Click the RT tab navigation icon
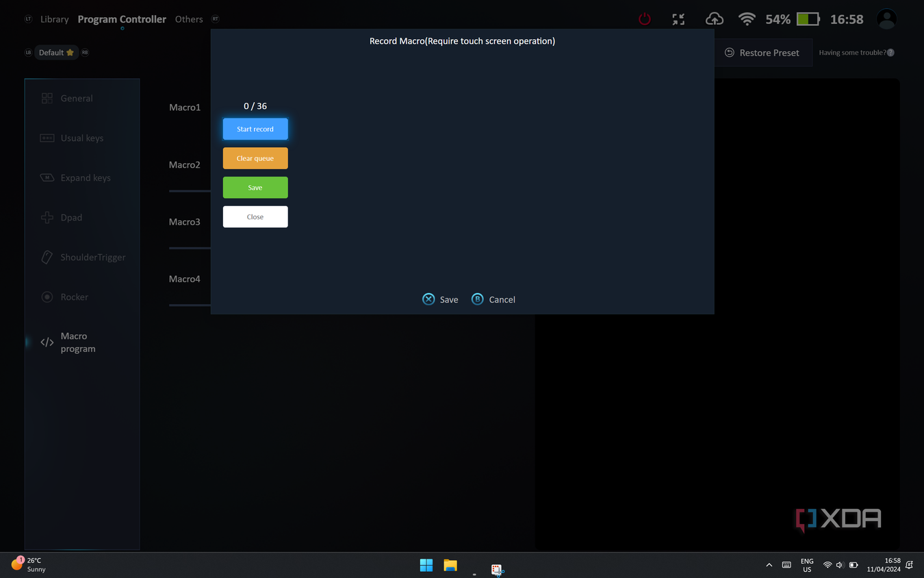The width and height of the screenshot is (924, 578). coord(215,19)
